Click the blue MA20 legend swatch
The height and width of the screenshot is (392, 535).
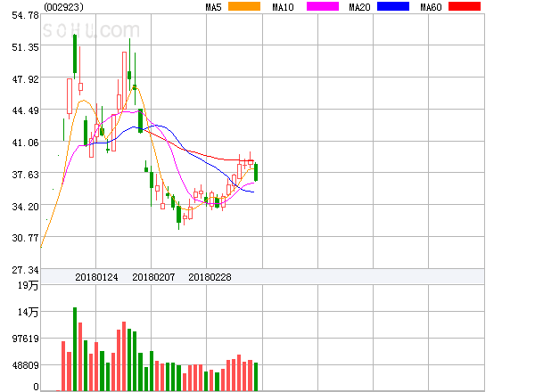point(393,6)
